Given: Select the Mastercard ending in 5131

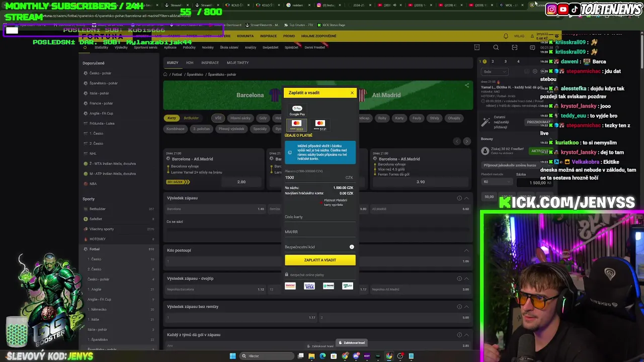Looking at the screenshot, I should [x=320, y=125].
